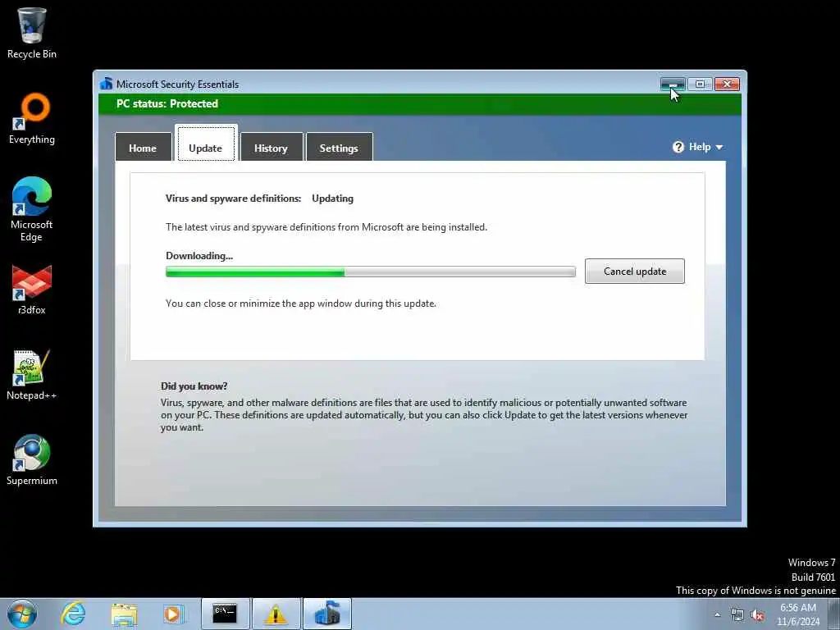The height and width of the screenshot is (630, 840).
Task: Maximize the Security Essentials window
Action: click(x=700, y=84)
